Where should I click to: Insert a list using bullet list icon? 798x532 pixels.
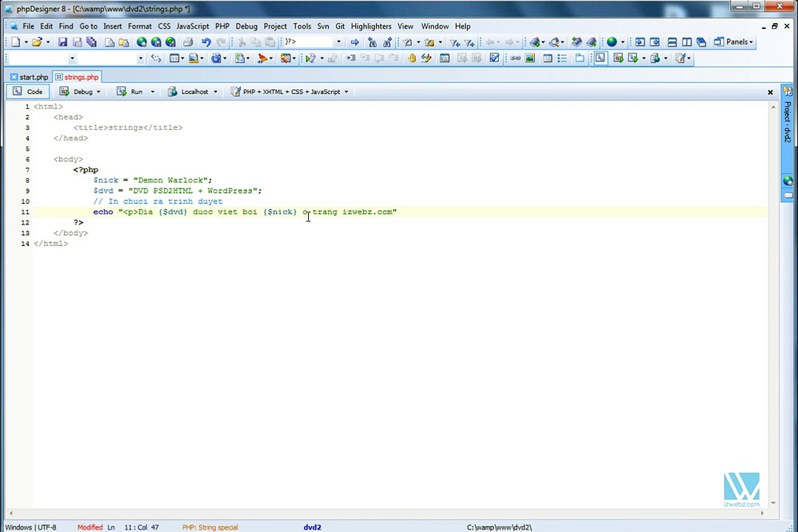[x=562, y=58]
